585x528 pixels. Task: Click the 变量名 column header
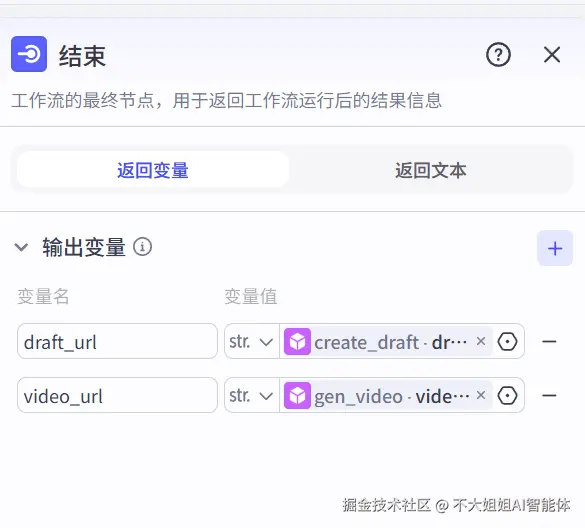[x=43, y=297]
